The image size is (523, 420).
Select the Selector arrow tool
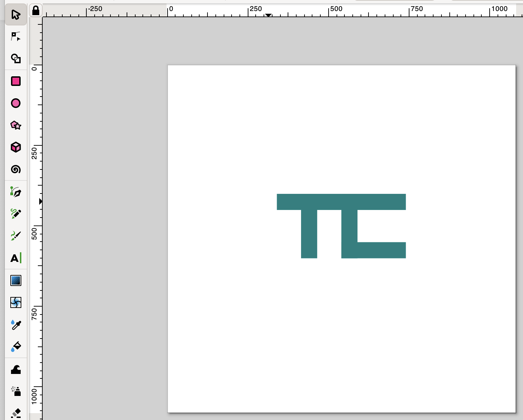pos(16,14)
